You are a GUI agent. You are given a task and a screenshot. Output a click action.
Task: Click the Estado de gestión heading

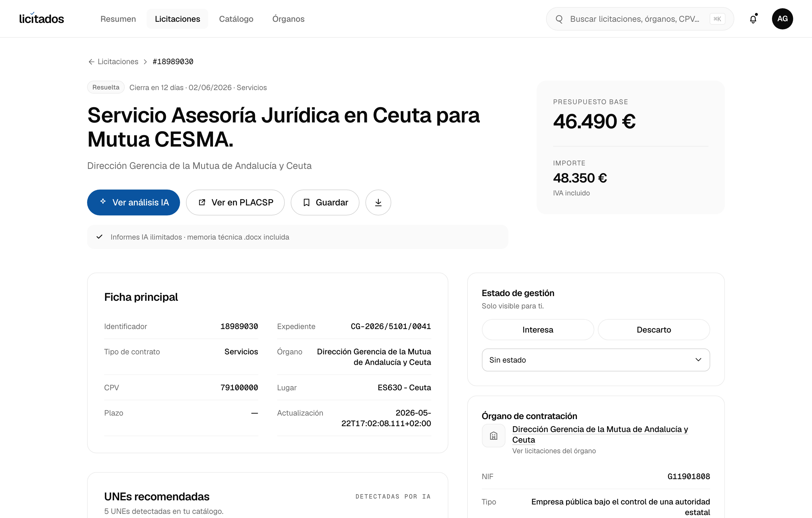pos(518,293)
